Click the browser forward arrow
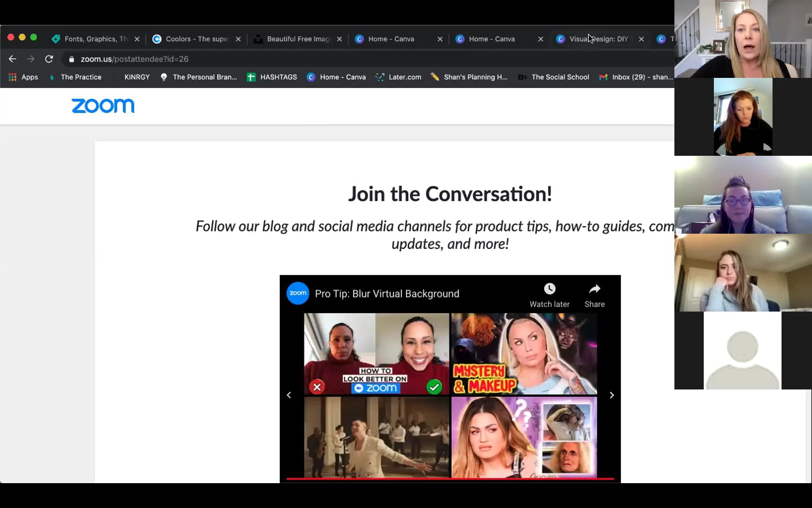This screenshot has width=812, height=508. click(31, 59)
